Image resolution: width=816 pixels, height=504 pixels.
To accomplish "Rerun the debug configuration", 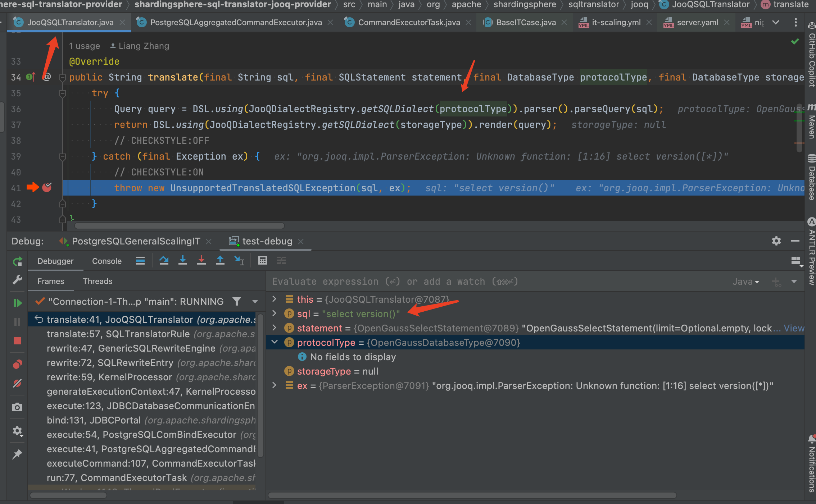I will (17, 261).
